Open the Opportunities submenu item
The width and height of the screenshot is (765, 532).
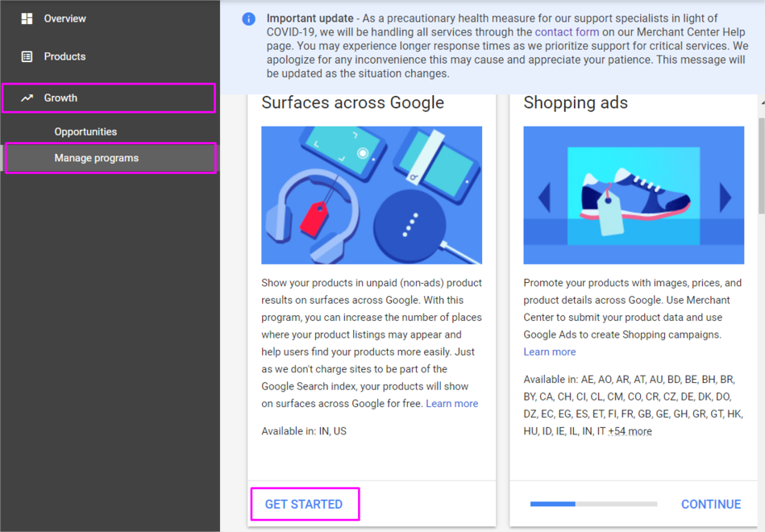tap(85, 131)
